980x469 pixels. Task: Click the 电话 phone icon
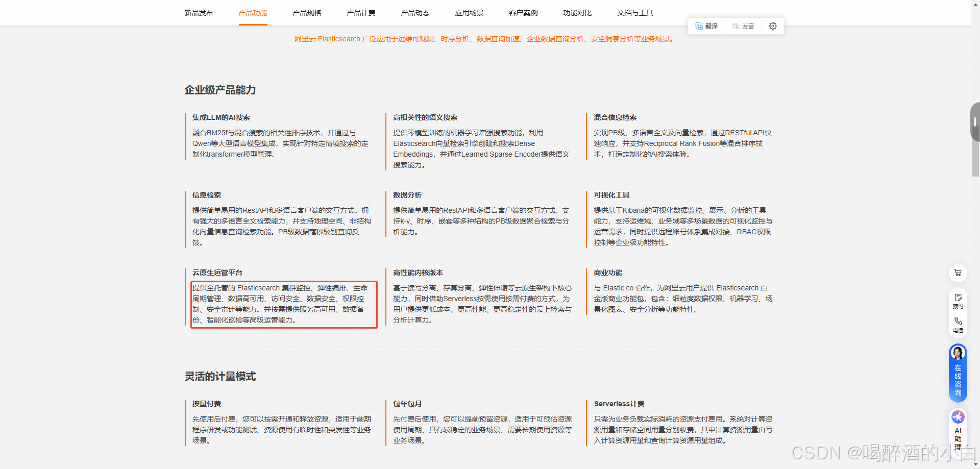pyautogui.click(x=958, y=325)
